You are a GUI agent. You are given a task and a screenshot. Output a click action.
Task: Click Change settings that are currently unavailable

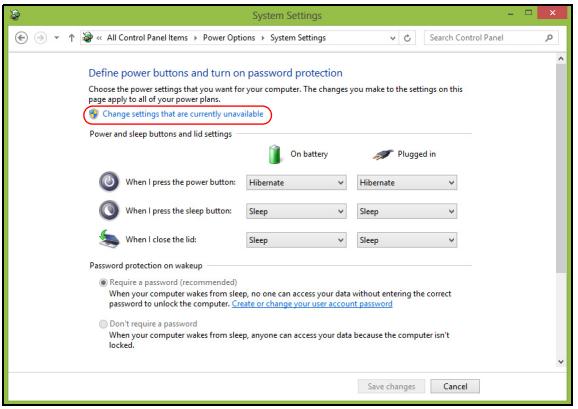183,114
